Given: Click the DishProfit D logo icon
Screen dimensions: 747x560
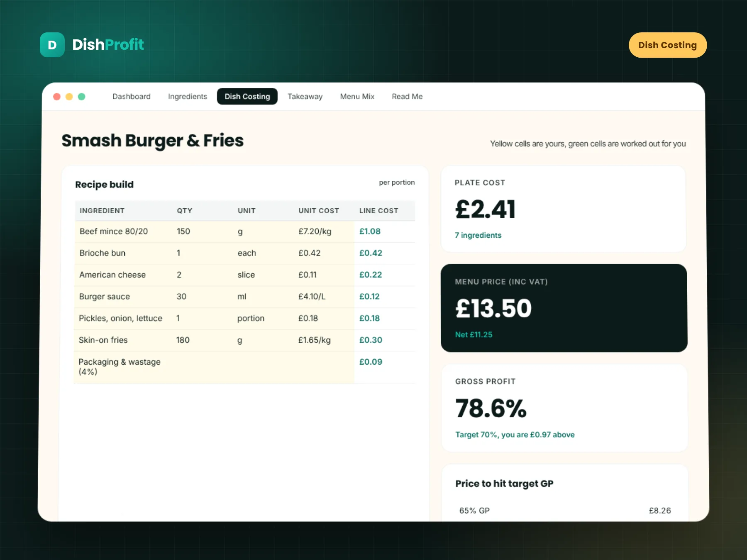Looking at the screenshot, I should (x=52, y=45).
